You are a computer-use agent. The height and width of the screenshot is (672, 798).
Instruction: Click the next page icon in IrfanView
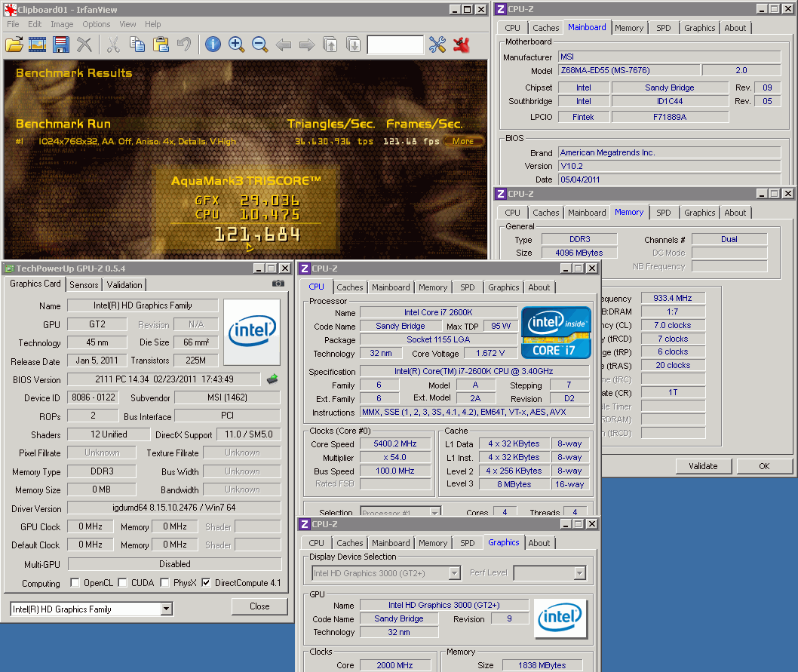pyautogui.click(x=353, y=44)
